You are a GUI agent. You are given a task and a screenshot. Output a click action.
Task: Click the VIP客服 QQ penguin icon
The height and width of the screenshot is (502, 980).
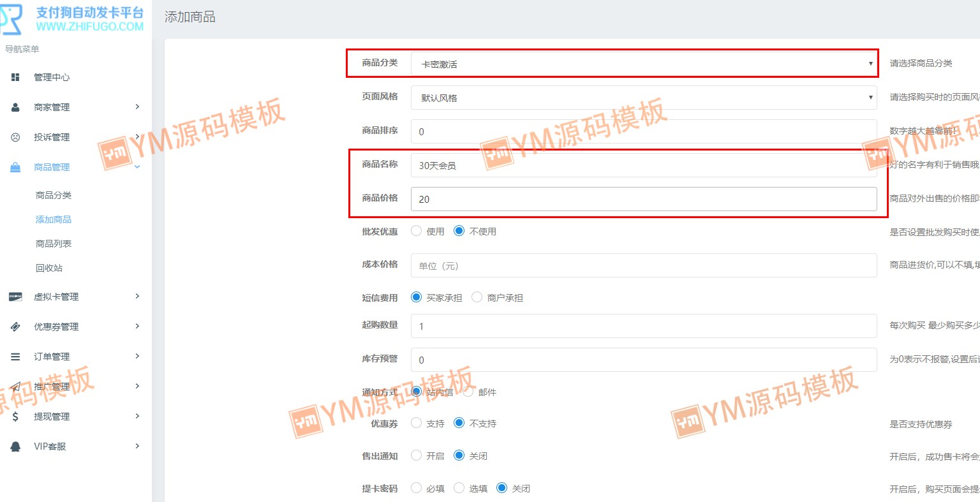[x=15, y=447]
